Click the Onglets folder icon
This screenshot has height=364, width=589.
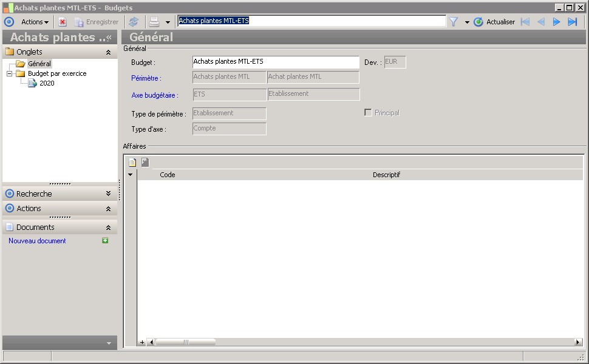pos(10,52)
